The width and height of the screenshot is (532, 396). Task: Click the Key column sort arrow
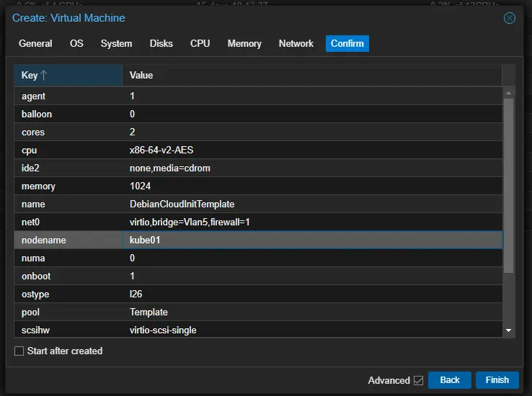coord(44,76)
